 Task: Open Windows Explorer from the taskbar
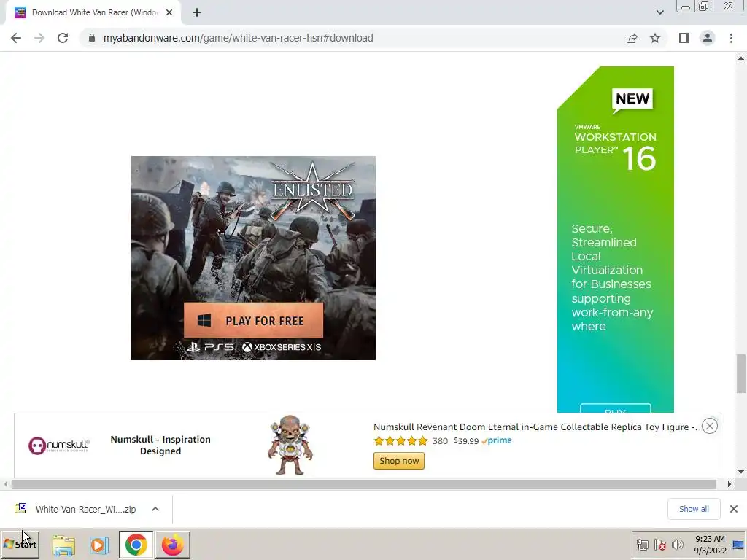63,545
